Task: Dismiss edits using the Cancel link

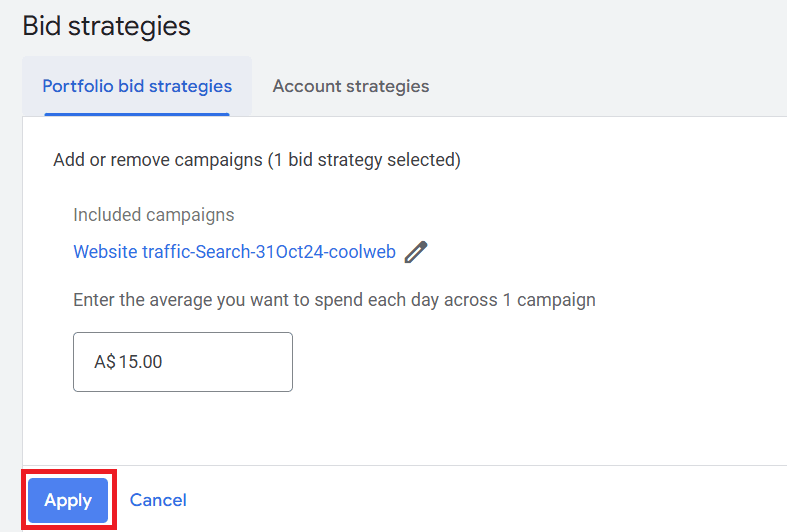Action: coord(158,500)
